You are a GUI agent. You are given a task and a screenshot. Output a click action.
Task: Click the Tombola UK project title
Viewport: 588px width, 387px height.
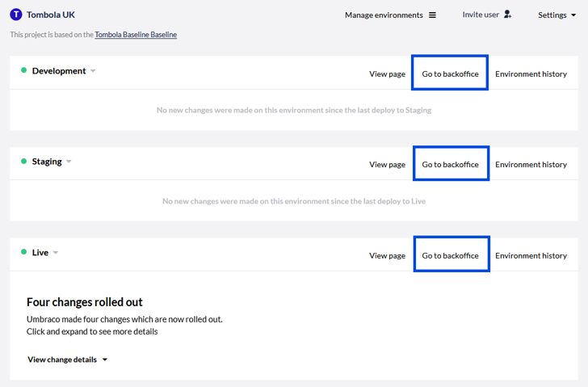[x=51, y=15]
